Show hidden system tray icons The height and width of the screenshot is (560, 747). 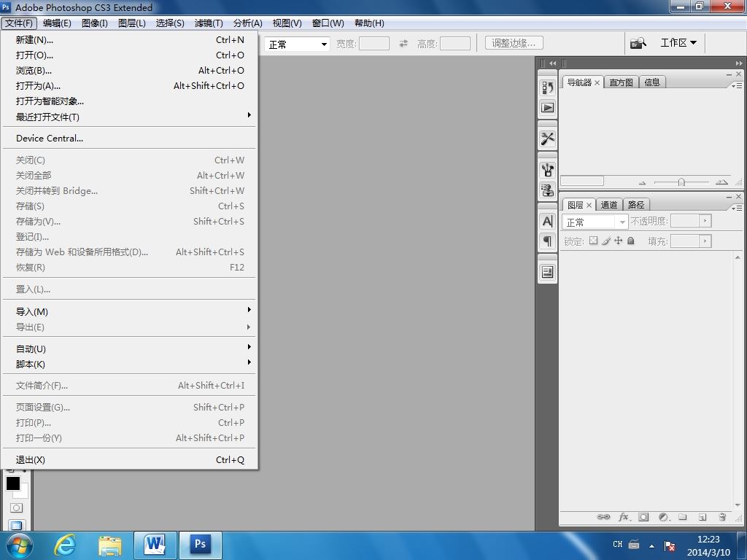click(651, 545)
